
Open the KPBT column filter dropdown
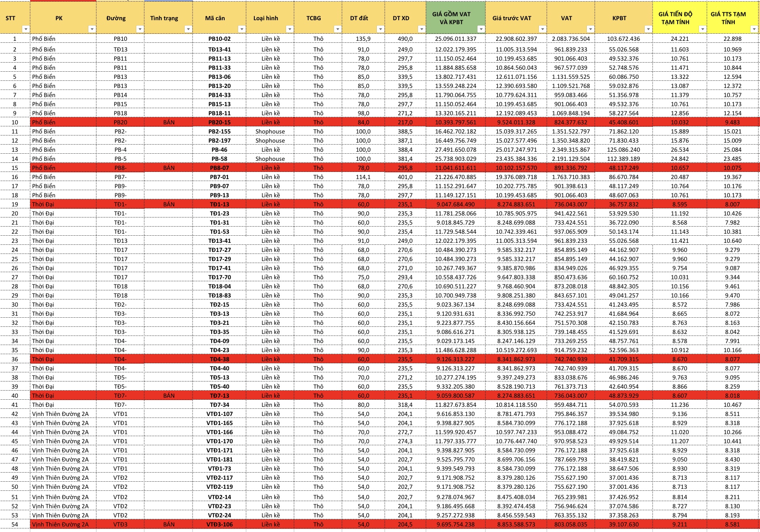coord(648,29)
